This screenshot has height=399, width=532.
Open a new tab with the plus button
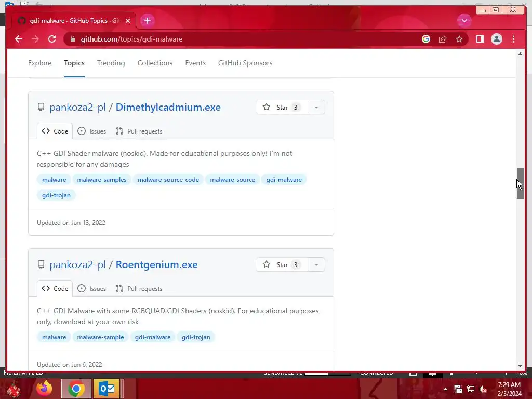tap(147, 21)
